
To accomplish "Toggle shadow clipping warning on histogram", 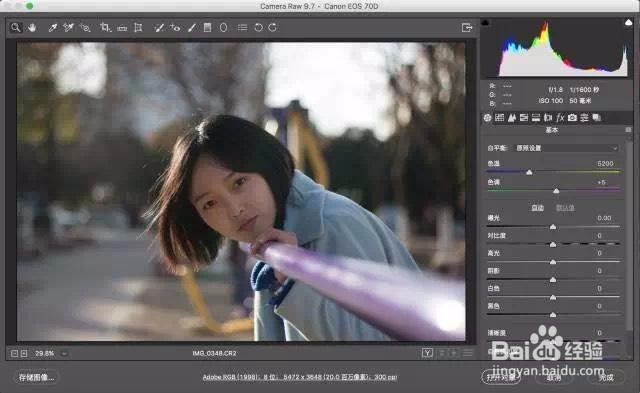I will coord(485,22).
